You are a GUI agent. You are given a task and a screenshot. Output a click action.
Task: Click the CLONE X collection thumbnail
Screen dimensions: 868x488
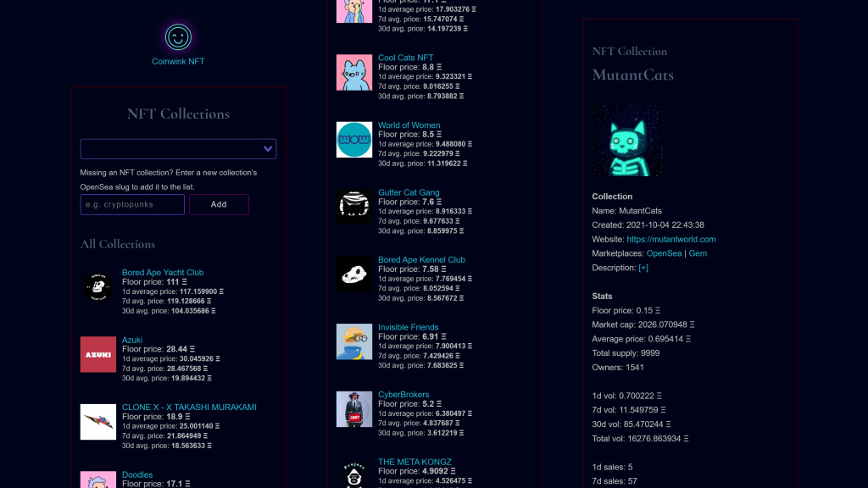(98, 422)
